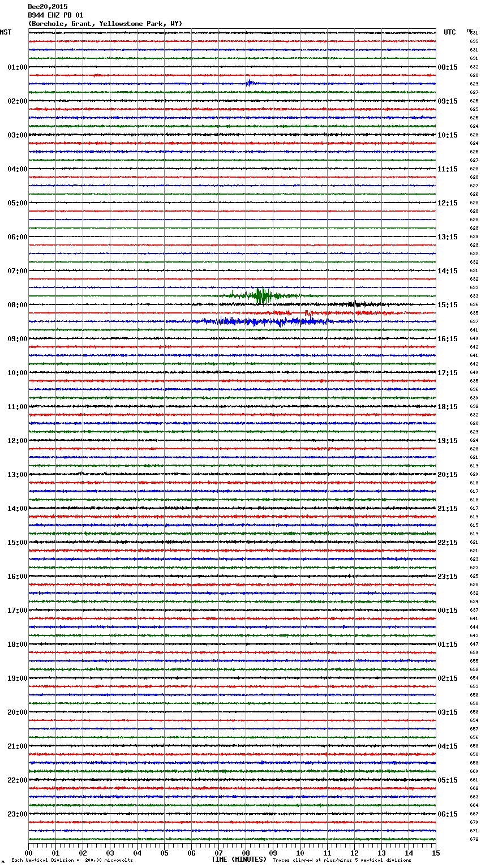
Task: Select the 09:00 MST hour label
Action: click(18, 339)
